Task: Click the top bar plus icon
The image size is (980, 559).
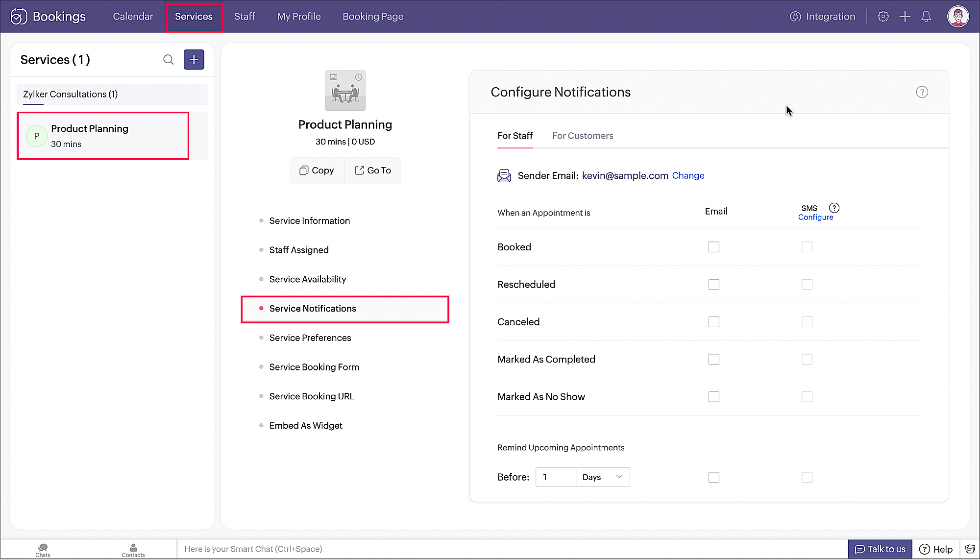Action: 905,16
